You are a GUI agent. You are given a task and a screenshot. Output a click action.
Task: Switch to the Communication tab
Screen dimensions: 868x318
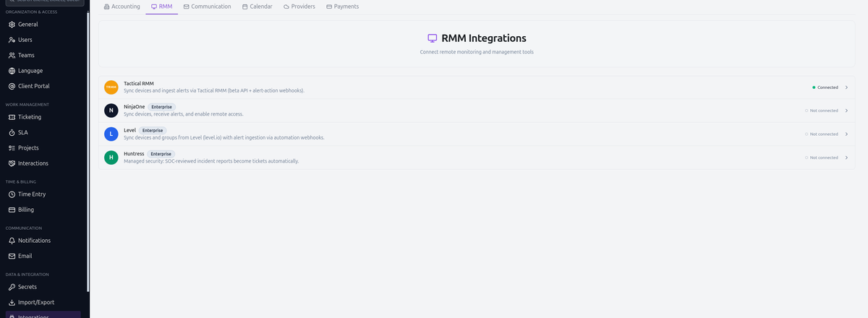point(208,7)
